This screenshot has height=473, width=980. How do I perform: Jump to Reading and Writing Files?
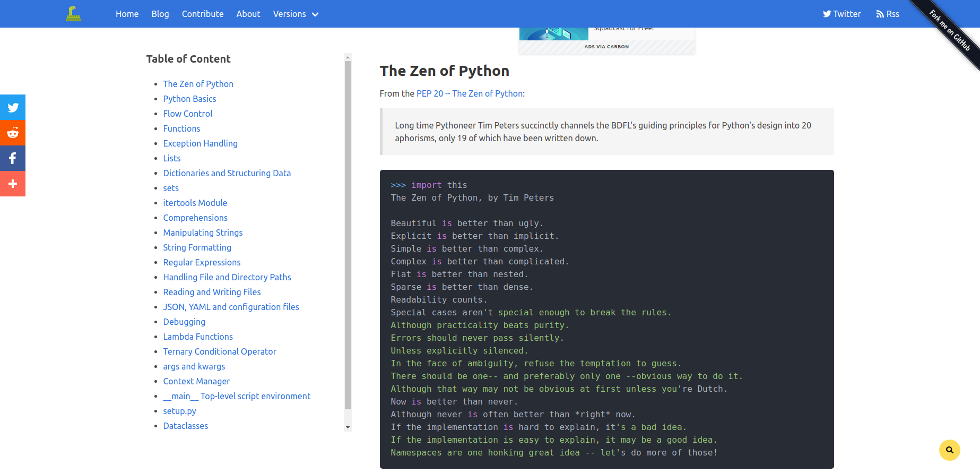pyautogui.click(x=212, y=292)
